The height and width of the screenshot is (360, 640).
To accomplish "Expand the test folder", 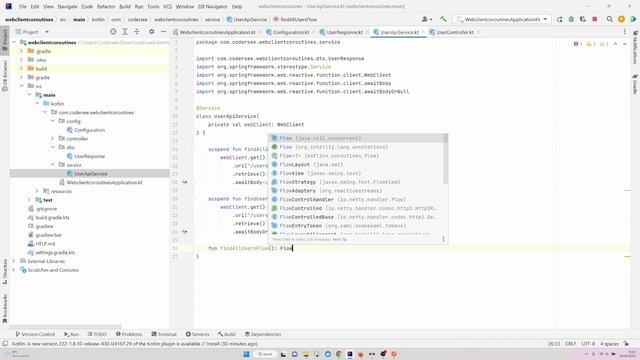I will point(29,200).
